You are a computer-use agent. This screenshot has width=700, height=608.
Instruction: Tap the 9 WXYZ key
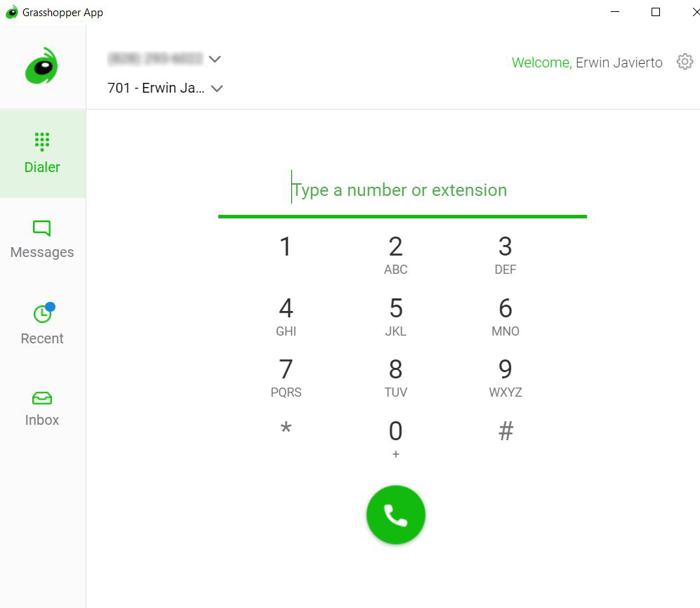pos(506,377)
